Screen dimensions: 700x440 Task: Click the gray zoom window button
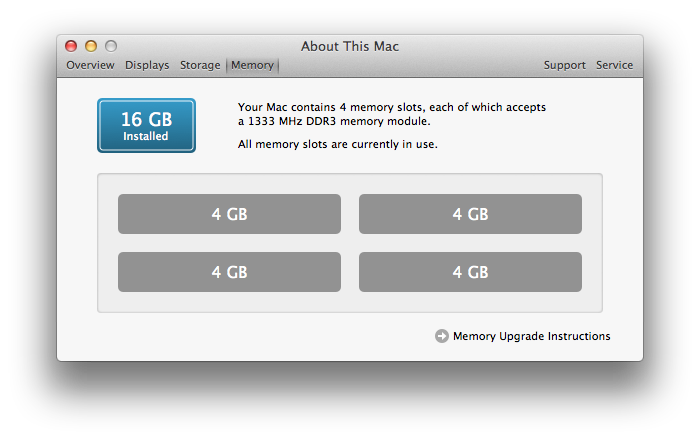pos(111,46)
